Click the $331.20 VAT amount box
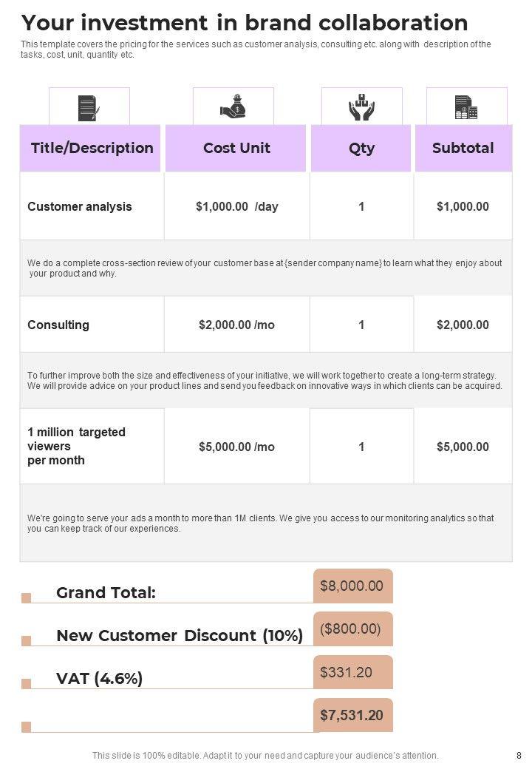Viewport: 532px width, 769px height. click(352, 672)
